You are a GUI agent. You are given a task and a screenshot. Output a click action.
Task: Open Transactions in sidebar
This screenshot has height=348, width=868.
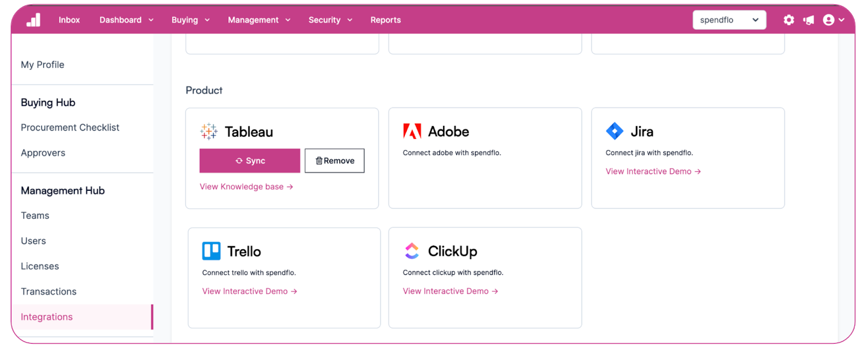[48, 292]
